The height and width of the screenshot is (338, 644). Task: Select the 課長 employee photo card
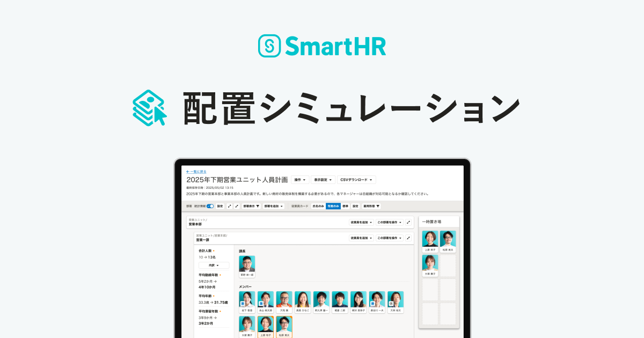pos(247,267)
